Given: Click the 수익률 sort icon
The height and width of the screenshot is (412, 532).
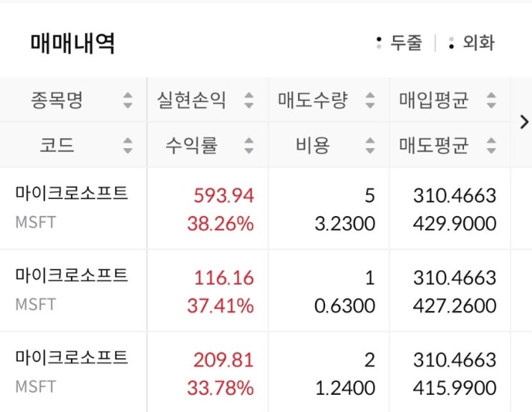Looking at the screenshot, I should tap(249, 146).
